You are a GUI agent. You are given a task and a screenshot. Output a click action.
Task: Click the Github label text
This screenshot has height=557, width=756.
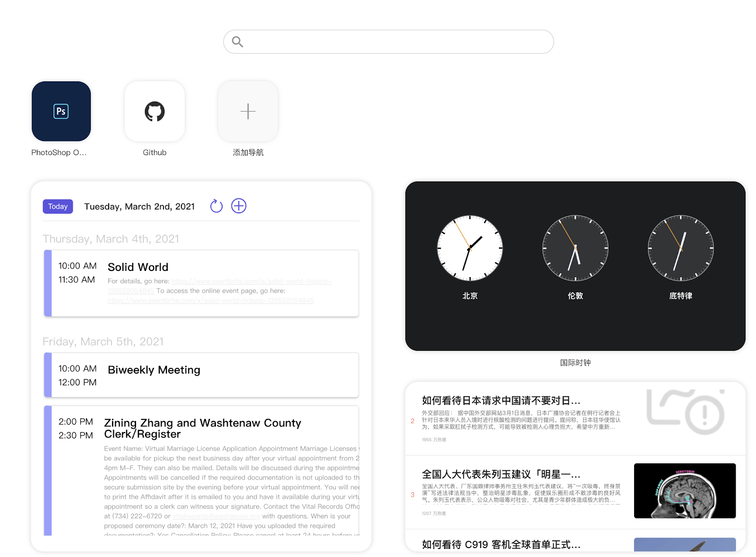click(155, 152)
